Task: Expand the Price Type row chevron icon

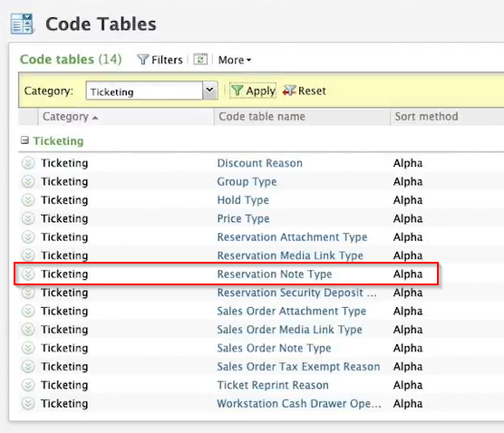Action: pos(28,218)
